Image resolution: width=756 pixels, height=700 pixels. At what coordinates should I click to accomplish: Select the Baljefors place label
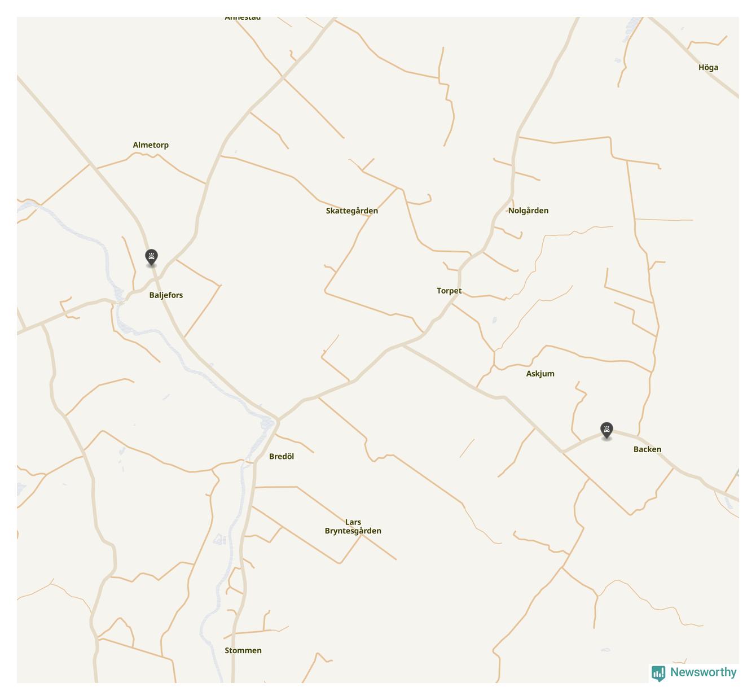coord(166,295)
